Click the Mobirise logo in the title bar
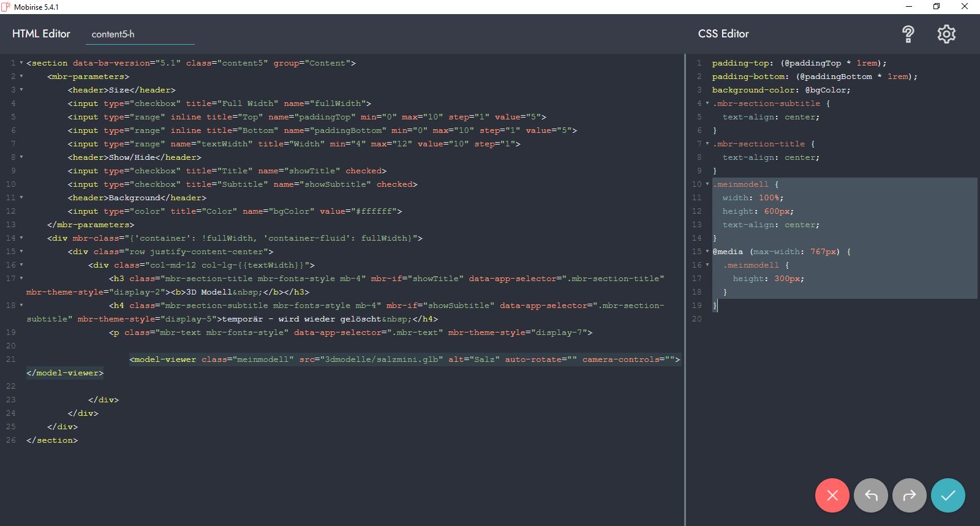Image resolution: width=980 pixels, height=526 pixels. [6, 7]
